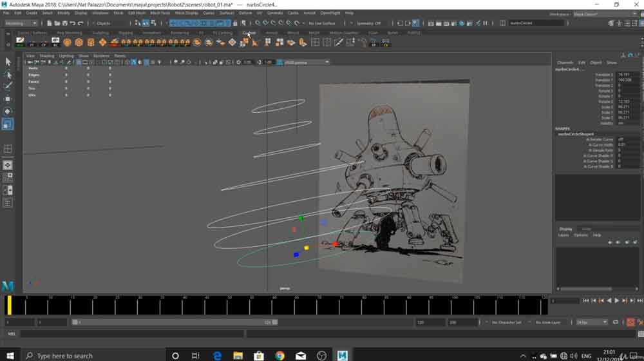
Task: Open the 24 fps frame rate dropdown
Action: (x=592, y=322)
